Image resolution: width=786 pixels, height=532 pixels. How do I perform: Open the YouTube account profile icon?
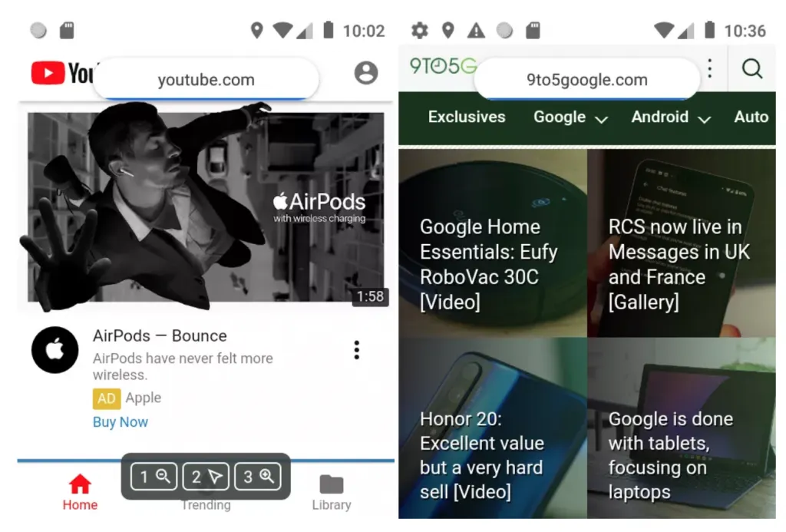(366, 73)
